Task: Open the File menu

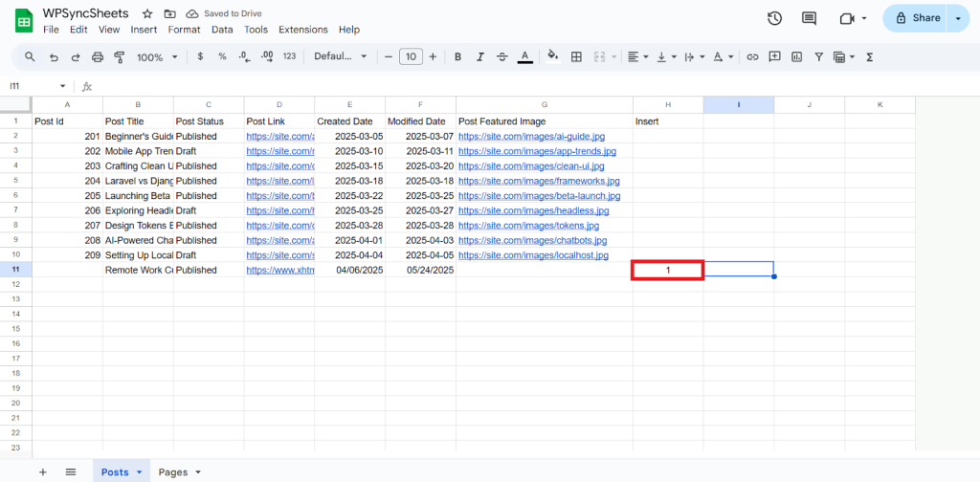Action: coord(51,30)
